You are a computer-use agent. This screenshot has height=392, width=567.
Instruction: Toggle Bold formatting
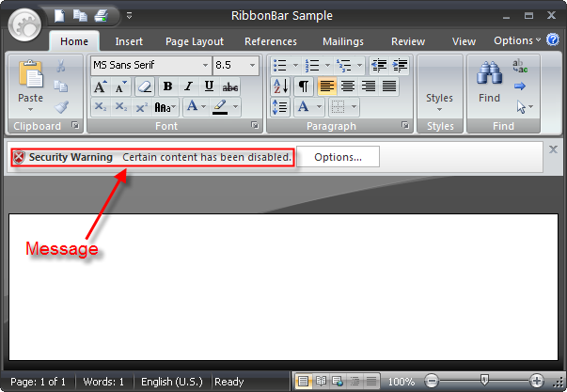coord(167,86)
